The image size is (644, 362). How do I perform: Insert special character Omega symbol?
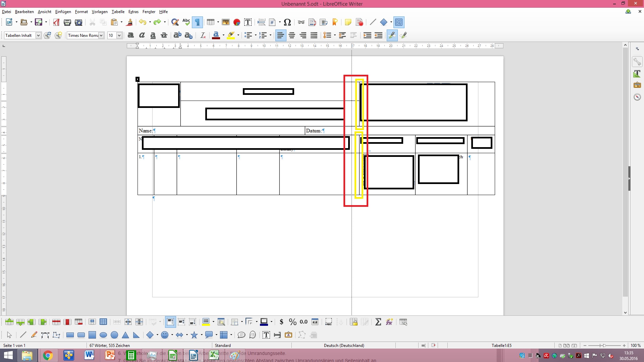tap(287, 22)
